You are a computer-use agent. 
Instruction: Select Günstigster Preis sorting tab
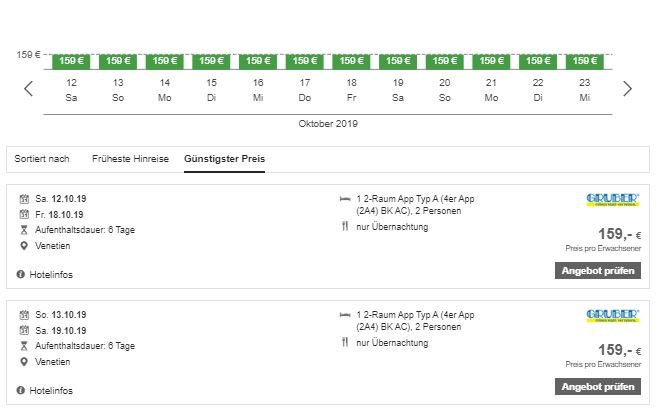[x=225, y=158]
